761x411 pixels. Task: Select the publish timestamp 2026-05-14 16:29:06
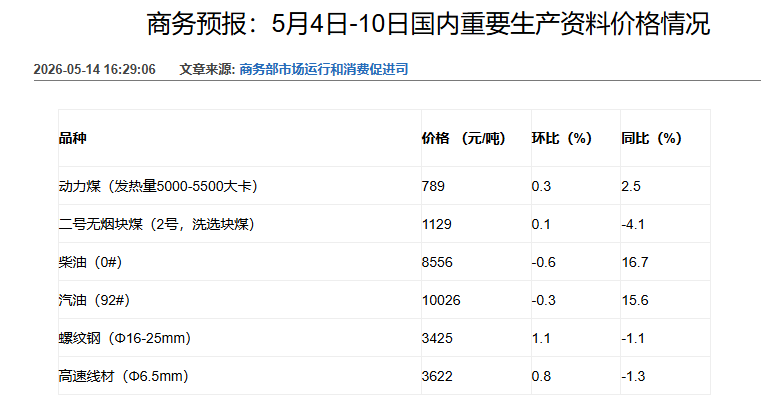95,69
